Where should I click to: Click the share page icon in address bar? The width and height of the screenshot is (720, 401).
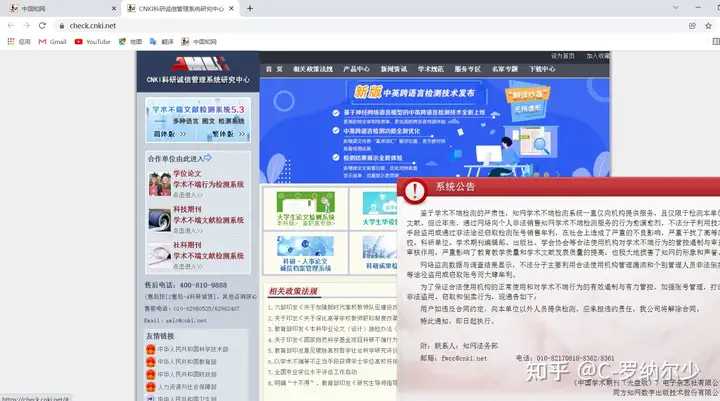pos(692,26)
